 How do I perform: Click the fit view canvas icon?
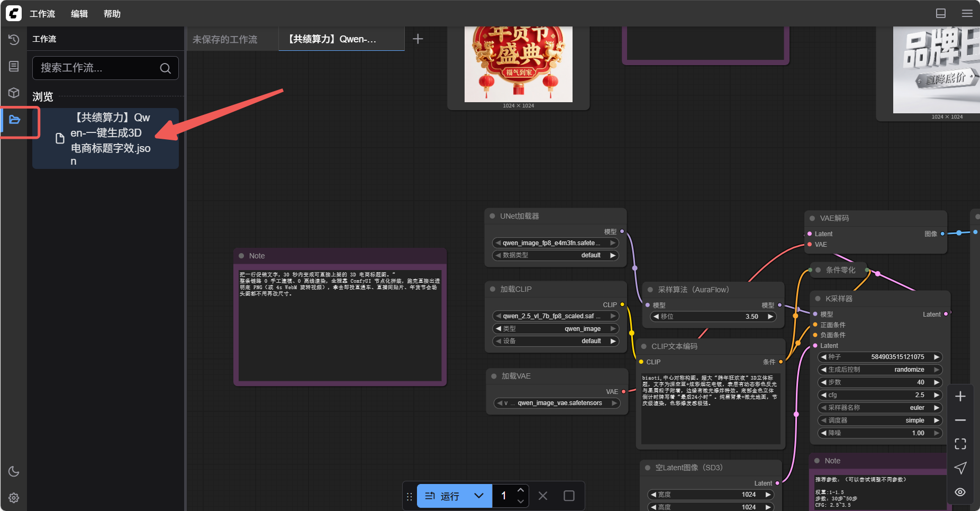click(960, 444)
